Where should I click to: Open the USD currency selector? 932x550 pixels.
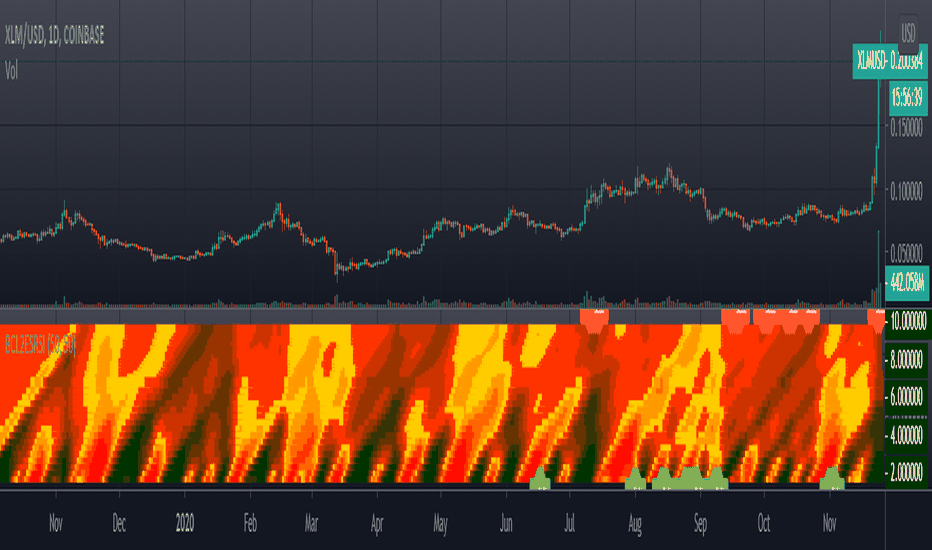point(908,33)
